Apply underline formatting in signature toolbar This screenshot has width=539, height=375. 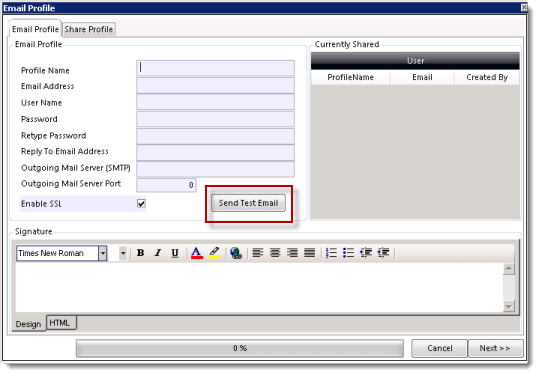click(175, 253)
